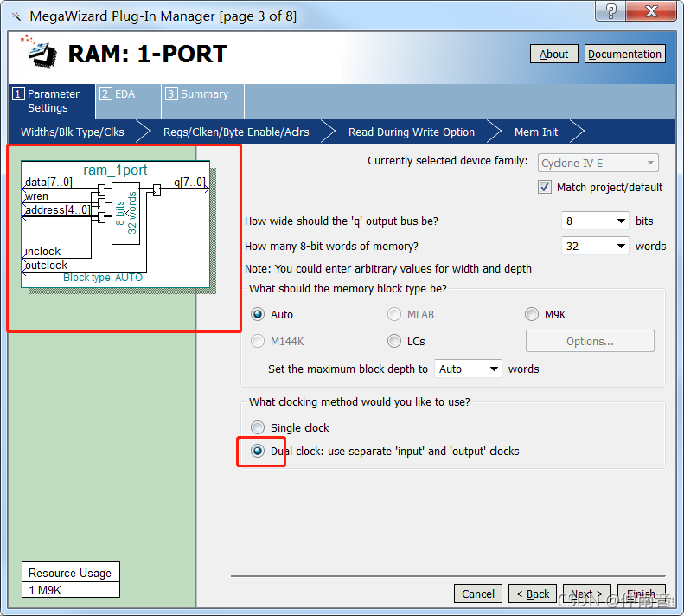The width and height of the screenshot is (684, 616).
Task: Select M144K memory block type
Action: click(x=258, y=341)
